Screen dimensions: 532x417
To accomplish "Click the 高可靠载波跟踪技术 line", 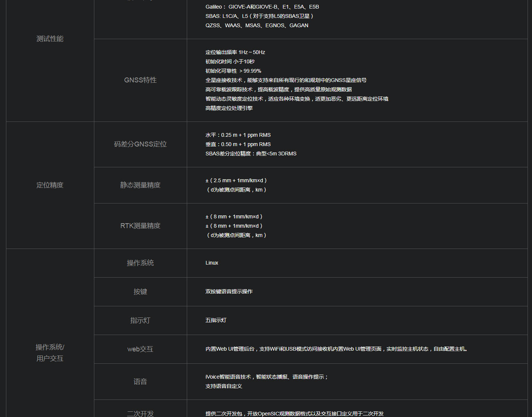I will tap(278, 89).
